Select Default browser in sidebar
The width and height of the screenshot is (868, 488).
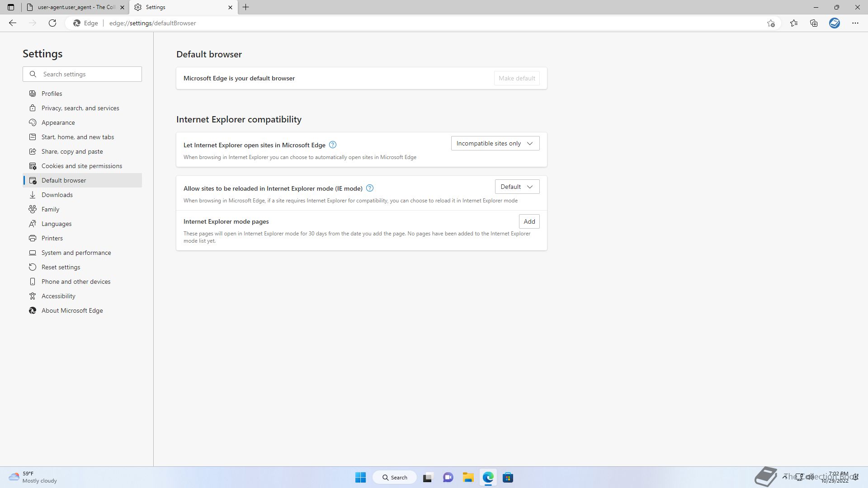tap(82, 180)
